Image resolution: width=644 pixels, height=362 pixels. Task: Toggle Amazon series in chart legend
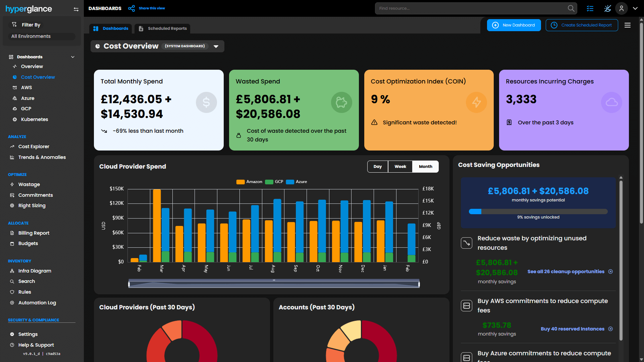249,182
